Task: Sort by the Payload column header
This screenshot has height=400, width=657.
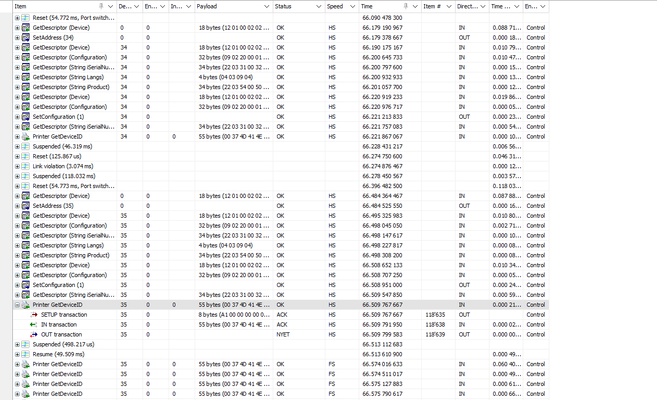Action: point(207,6)
